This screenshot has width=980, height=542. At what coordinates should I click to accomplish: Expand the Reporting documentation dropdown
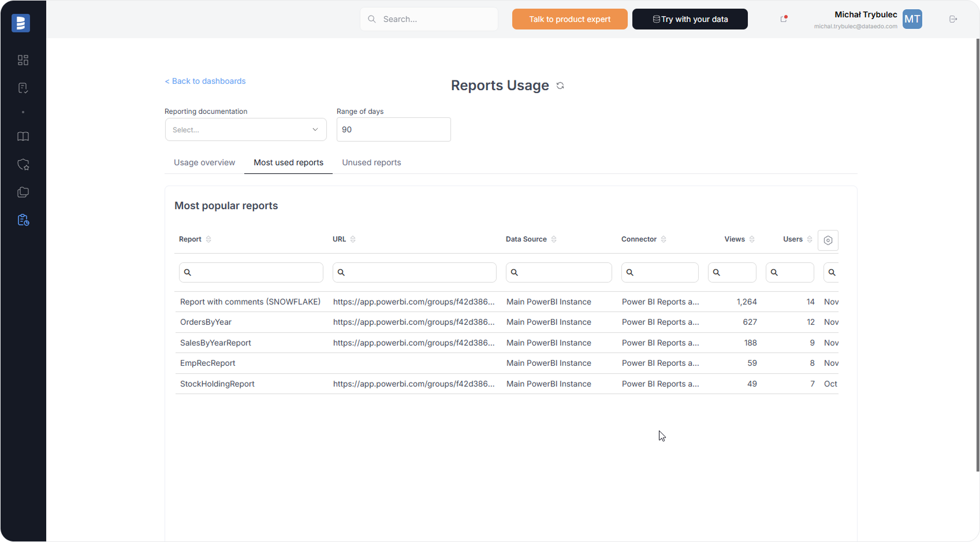[x=245, y=130]
